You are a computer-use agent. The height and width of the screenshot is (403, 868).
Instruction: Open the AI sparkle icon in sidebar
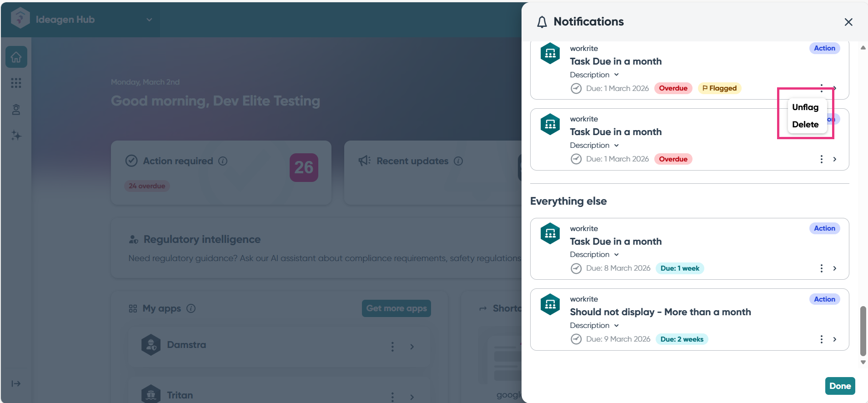pos(16,136)
